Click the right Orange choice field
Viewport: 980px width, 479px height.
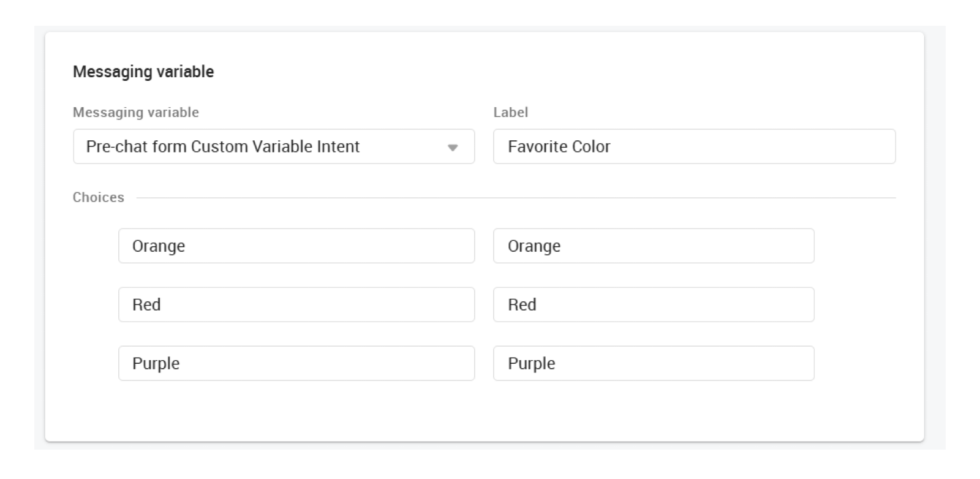tap(654, 246)
